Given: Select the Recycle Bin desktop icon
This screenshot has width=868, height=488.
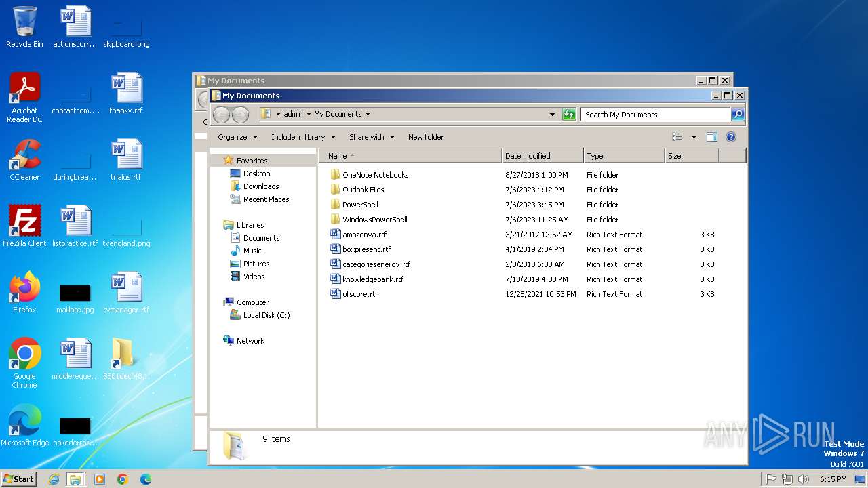Looking at the screenshot, I should coord(24,27).
